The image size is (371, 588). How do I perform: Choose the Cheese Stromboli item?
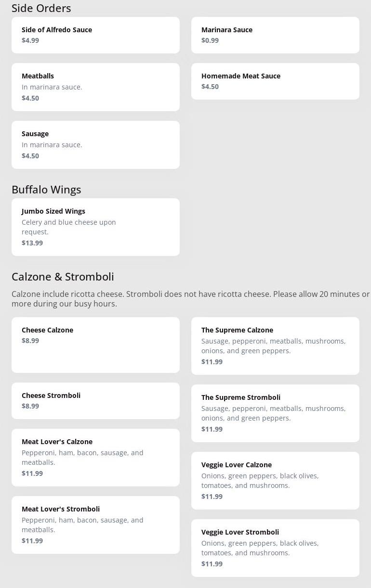95,401
